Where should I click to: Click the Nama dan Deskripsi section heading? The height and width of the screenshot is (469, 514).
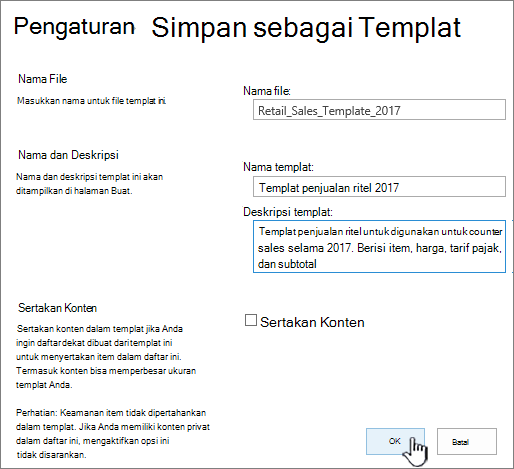[x=68, y=155]
